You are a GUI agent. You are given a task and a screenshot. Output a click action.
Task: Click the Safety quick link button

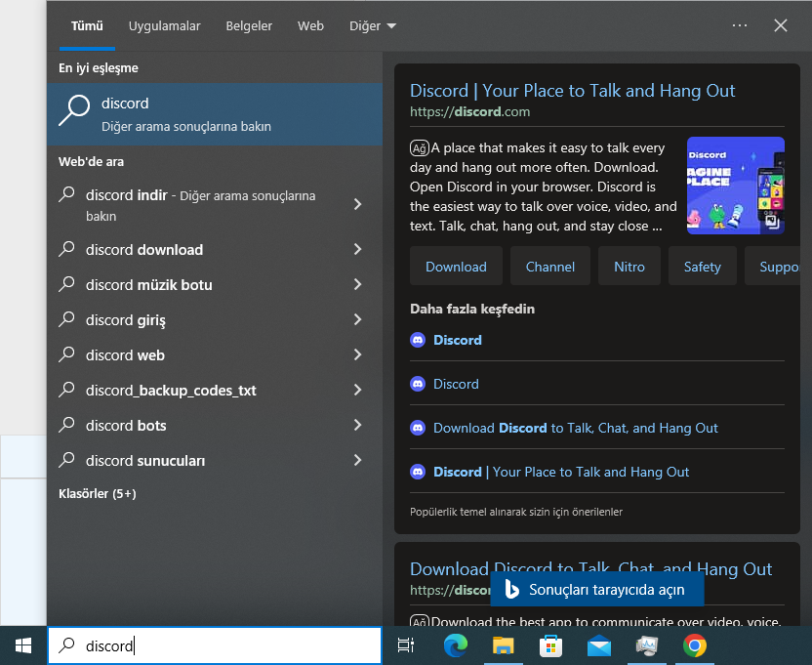pyautogui.click(x=703, y=267)
